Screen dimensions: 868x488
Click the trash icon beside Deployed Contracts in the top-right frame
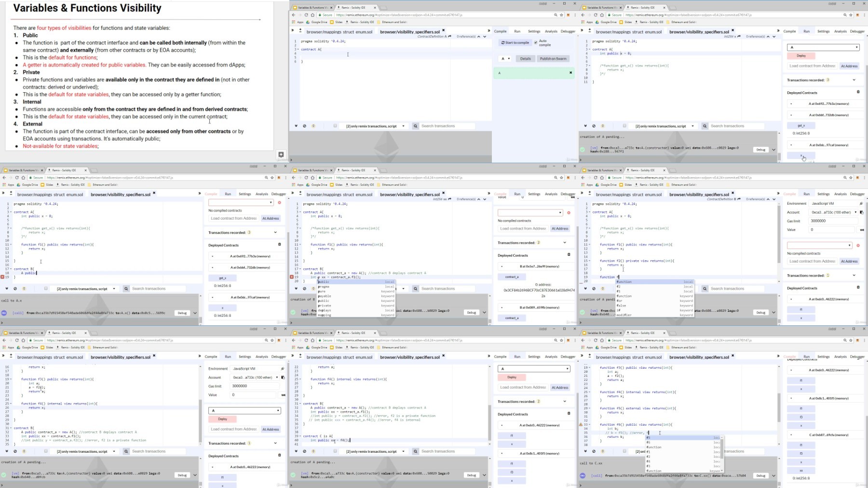tap(858, 92)
